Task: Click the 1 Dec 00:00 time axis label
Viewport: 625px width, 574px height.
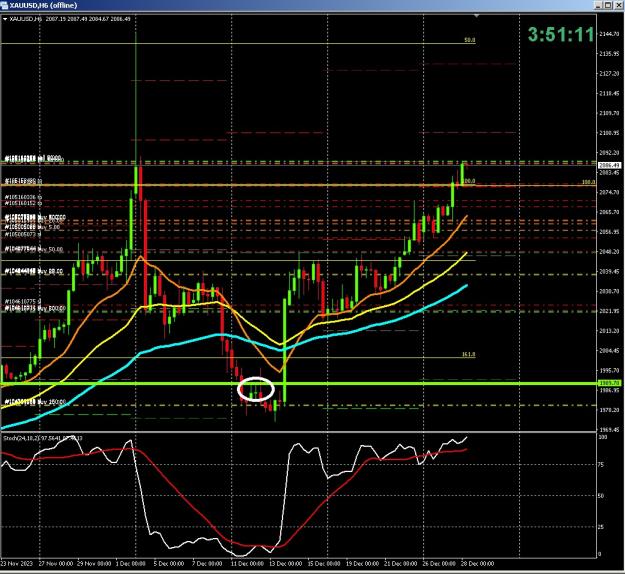Action: tap(131, 564)
